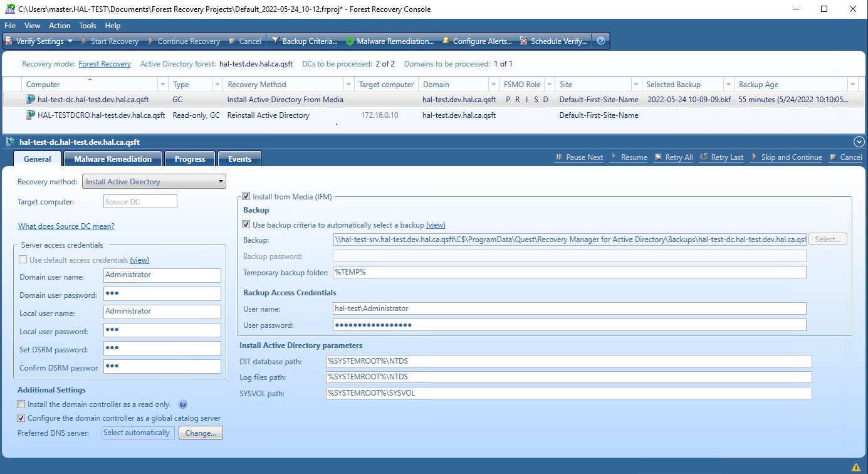Click the Log files path field

569,377
